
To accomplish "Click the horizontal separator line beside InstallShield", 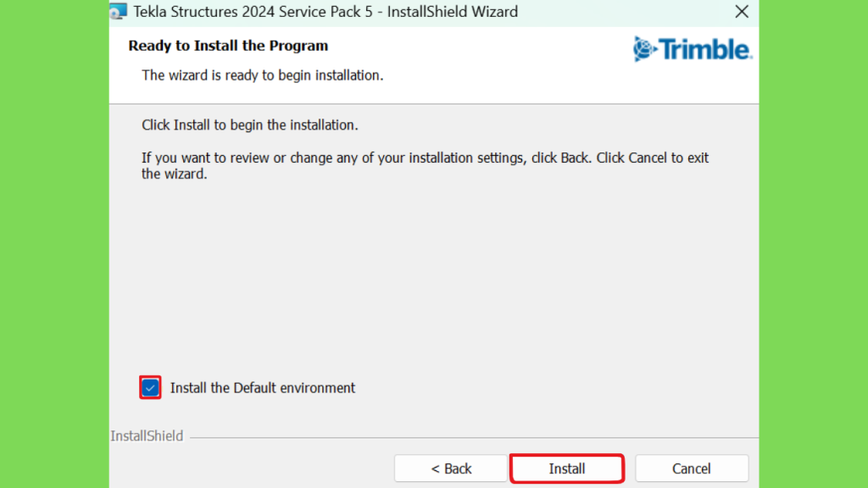I will click(x=474, y=438).
